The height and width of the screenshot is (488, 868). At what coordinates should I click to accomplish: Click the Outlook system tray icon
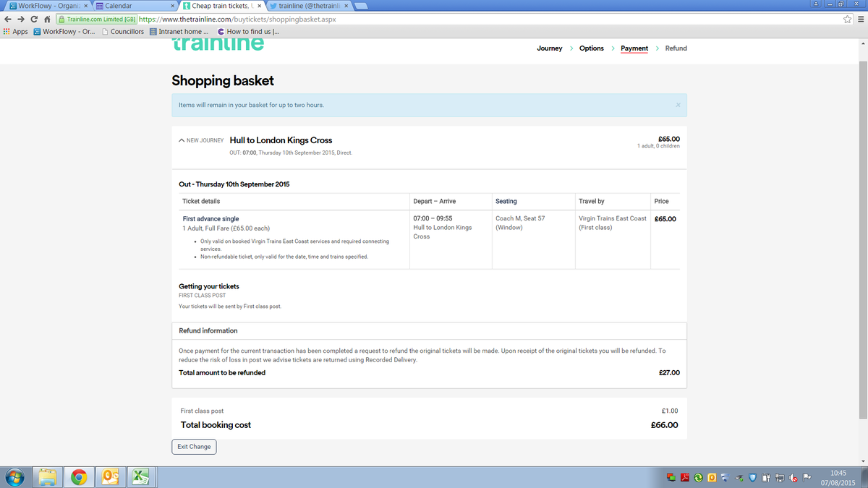[x=712, y=478]
